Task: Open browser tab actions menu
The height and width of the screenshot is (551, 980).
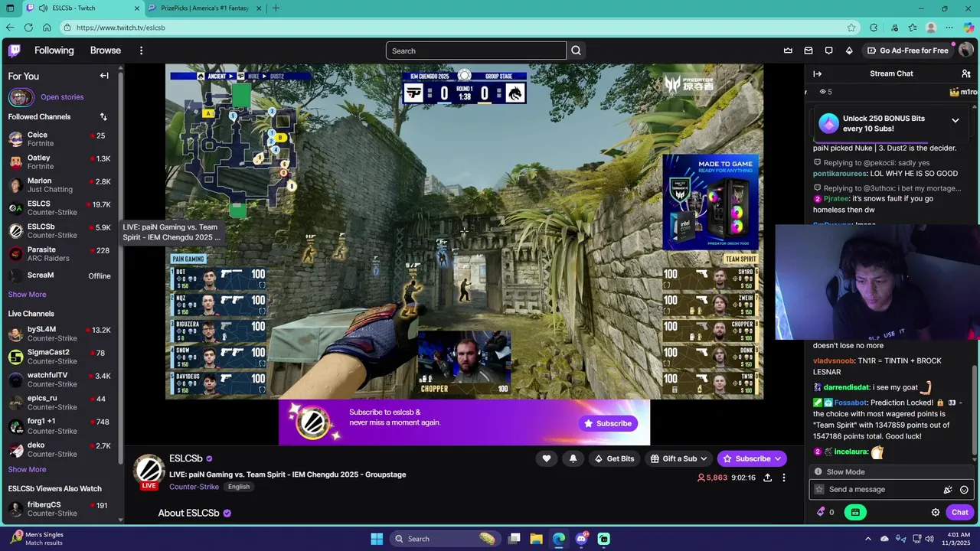Action: point(10,8)
